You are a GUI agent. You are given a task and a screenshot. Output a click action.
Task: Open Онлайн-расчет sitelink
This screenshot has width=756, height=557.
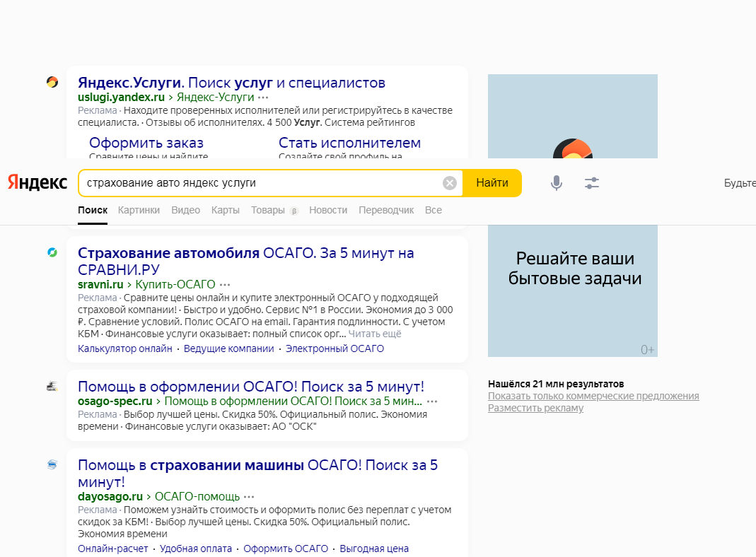coord(113,549)
